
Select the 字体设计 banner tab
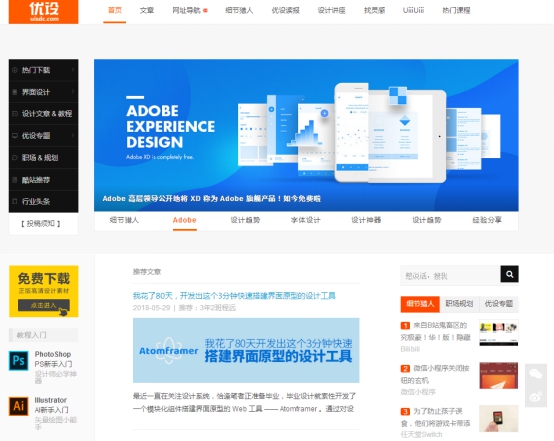[306, 220]
